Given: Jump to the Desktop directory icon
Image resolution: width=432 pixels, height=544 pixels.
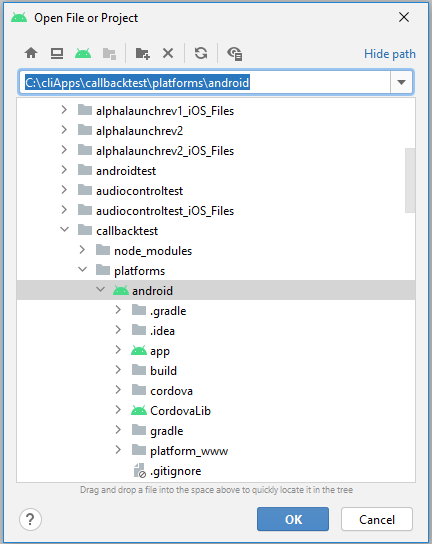Looking at the screenshot, I should [57, 53].
